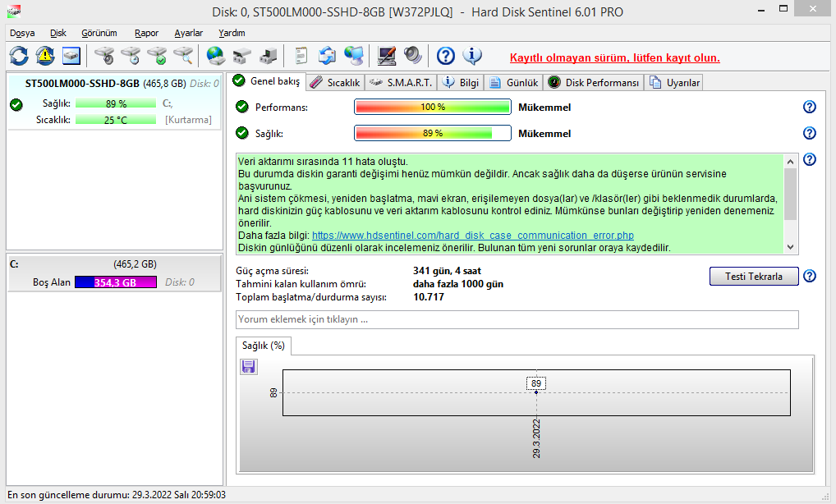Click the blue question mark help toolbar icon
The width and height of the screenshot is (836, 504).
446,56
